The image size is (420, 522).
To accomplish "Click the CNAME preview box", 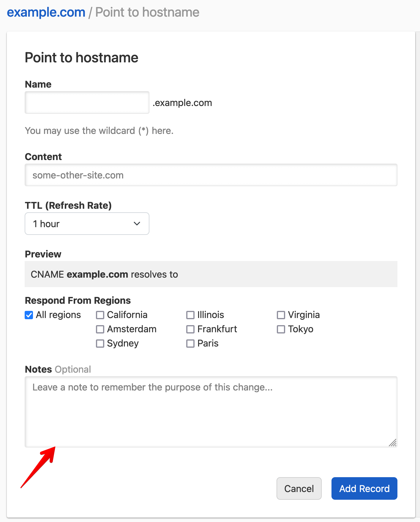I will [211, 274].
